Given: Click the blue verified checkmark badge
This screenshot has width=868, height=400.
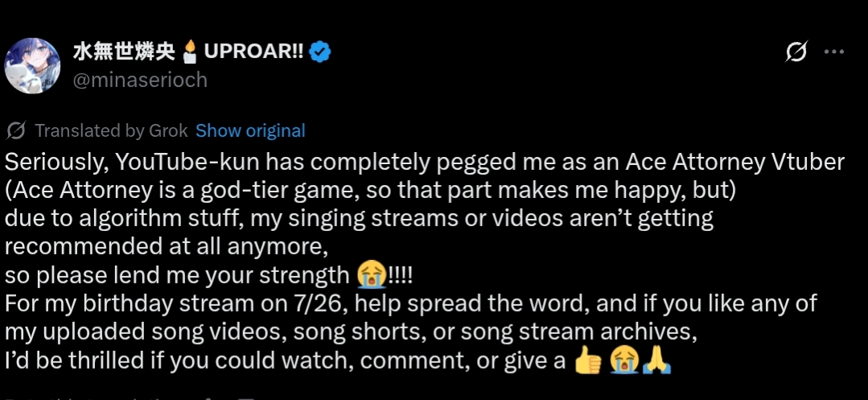Looking at the screenshot, I should pos(320,52).
